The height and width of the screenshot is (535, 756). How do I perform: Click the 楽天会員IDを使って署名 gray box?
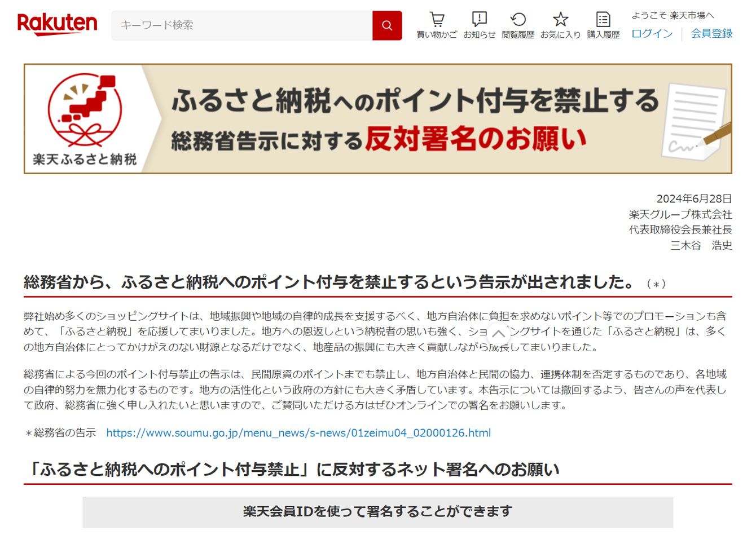[x=377, y=512]
